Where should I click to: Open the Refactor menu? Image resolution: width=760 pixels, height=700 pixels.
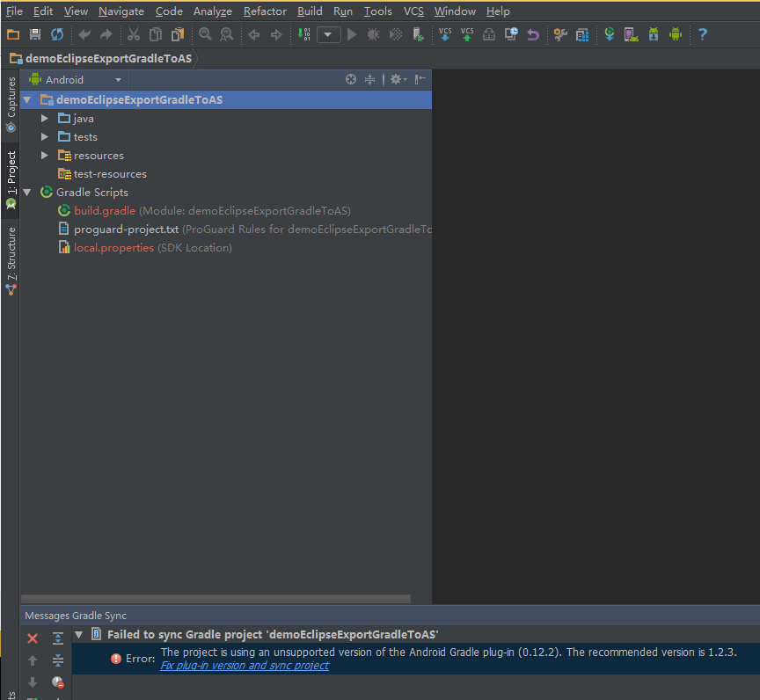(265, 11)
